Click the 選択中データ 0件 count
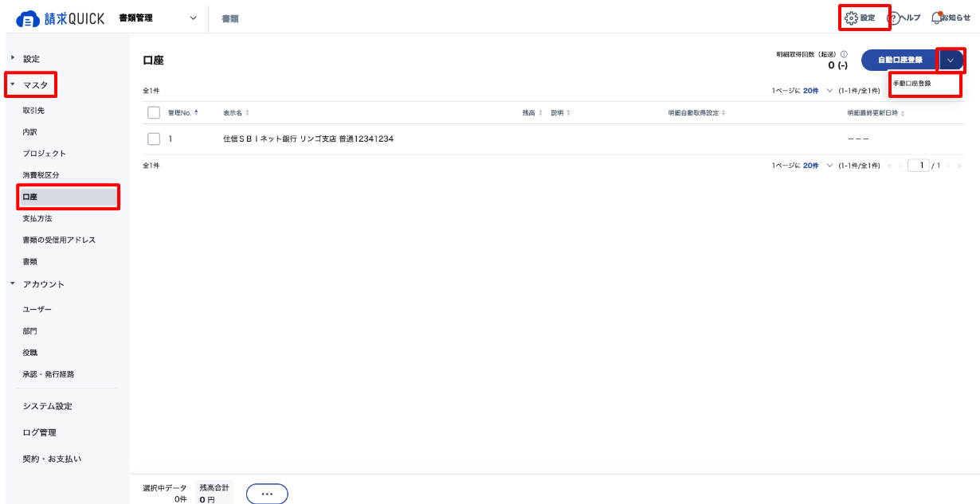 (x=180, y=499)
